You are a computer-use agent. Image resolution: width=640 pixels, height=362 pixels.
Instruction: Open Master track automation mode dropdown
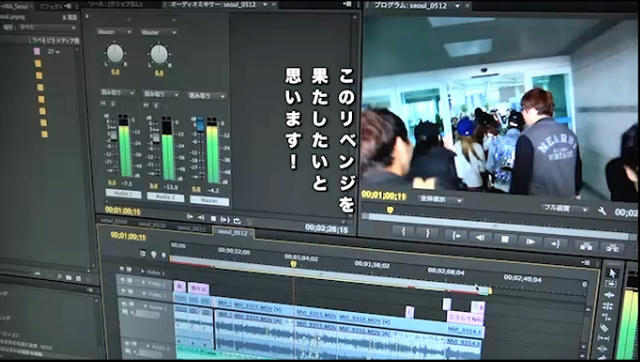click(207, 95)
